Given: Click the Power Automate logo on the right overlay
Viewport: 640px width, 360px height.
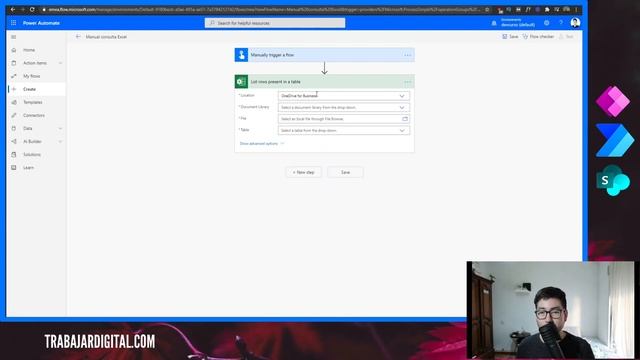Looking at the screenshot, I should (615, 140).
